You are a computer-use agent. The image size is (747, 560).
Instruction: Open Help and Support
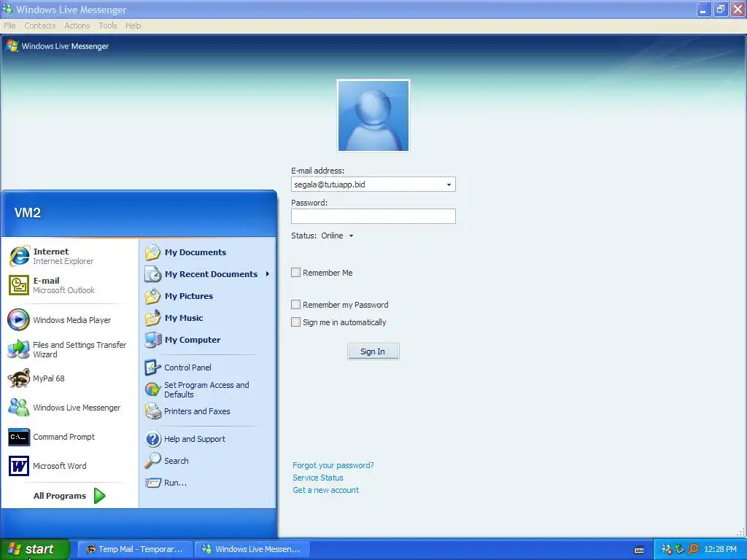click(185, 439)
